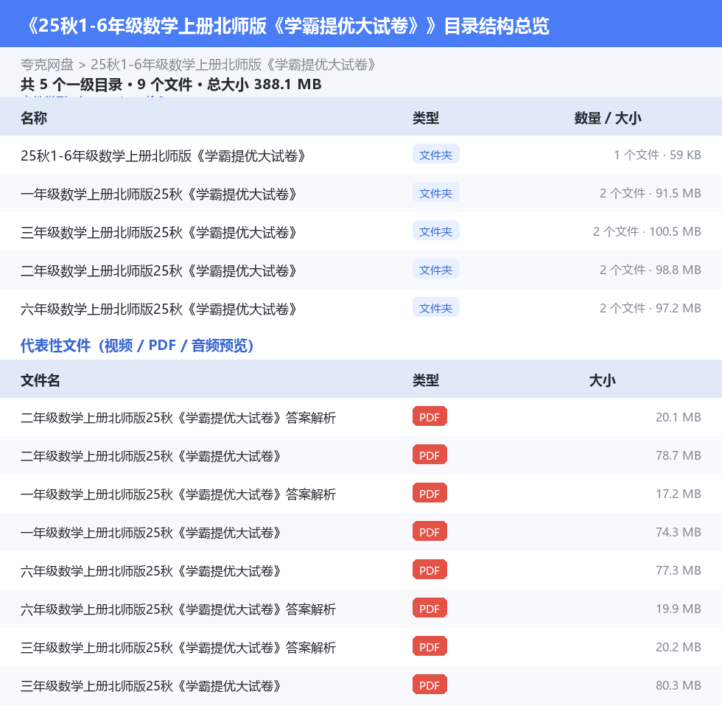Click the 数量 / 大小 column header
722x728 pixels.
point(608,118)
